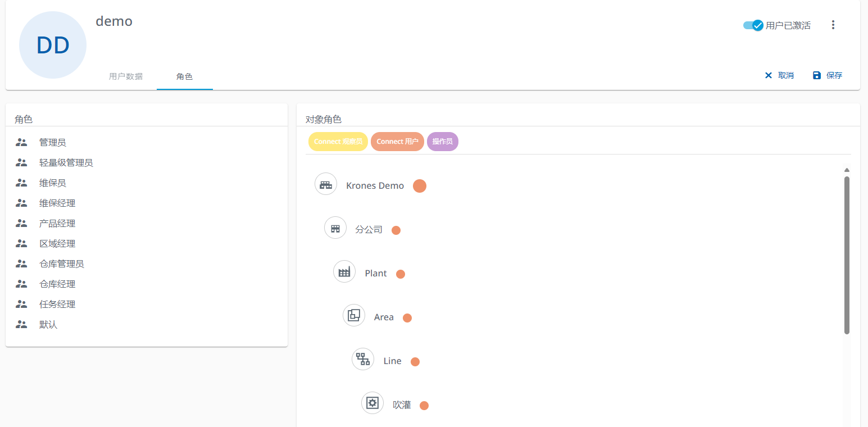Image resolution: width=868 pixels, height=427 pixels.
Task: Toggle the 用户已激活 switch
Action: (x=753, y=25)
